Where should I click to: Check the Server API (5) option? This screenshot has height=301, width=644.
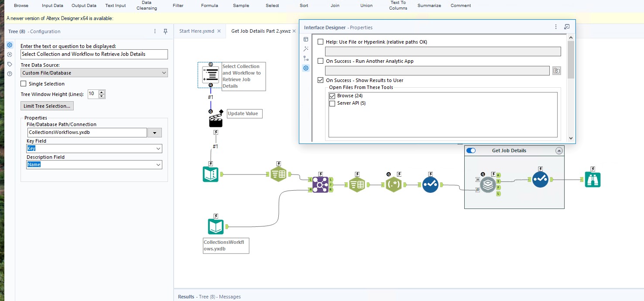tap(332, 103)
